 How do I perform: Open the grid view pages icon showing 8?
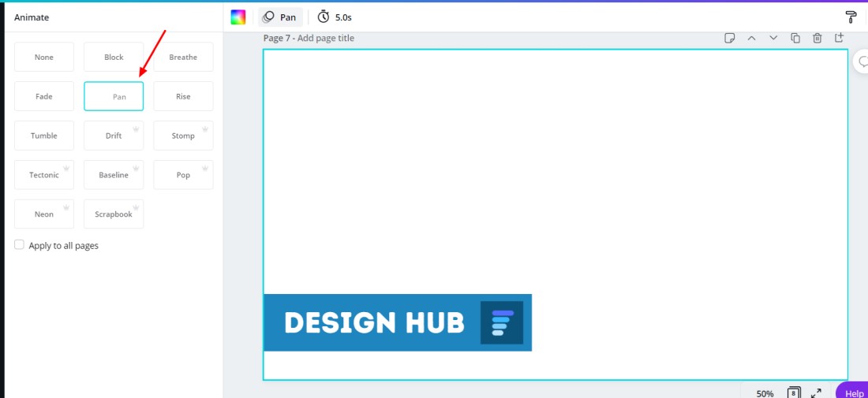tap(794, 392)
